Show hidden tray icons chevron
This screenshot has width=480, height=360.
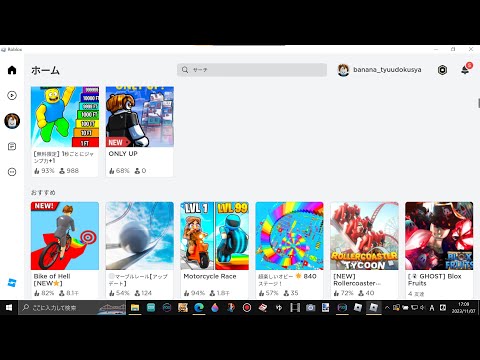pos(387,308)
